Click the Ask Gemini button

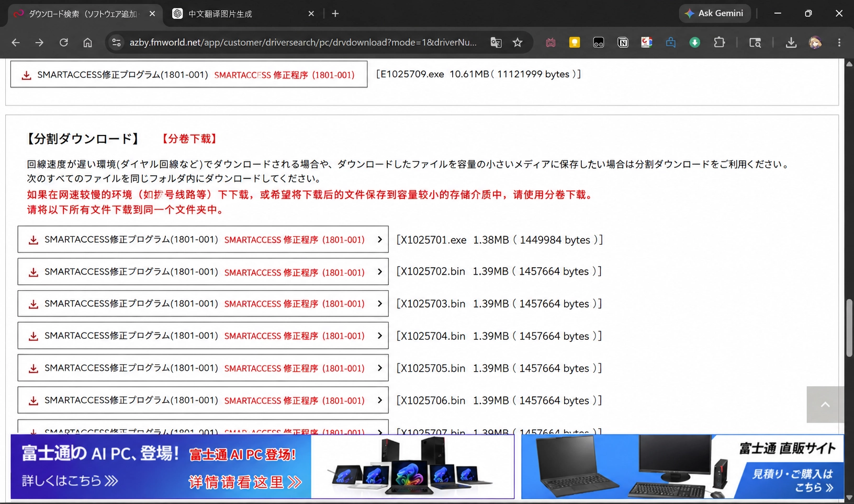pyautogui.click(x=714, y=14)
